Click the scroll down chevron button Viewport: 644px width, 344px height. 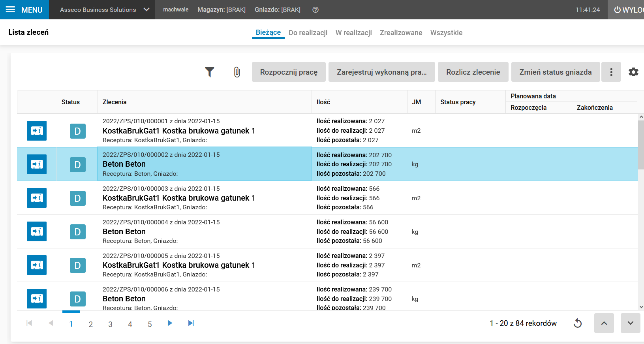(x=630, y=323)
